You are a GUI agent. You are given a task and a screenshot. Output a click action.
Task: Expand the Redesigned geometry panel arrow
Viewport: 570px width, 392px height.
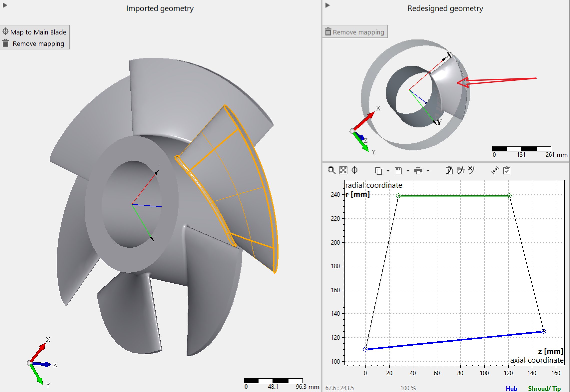[x=328, y=5]
